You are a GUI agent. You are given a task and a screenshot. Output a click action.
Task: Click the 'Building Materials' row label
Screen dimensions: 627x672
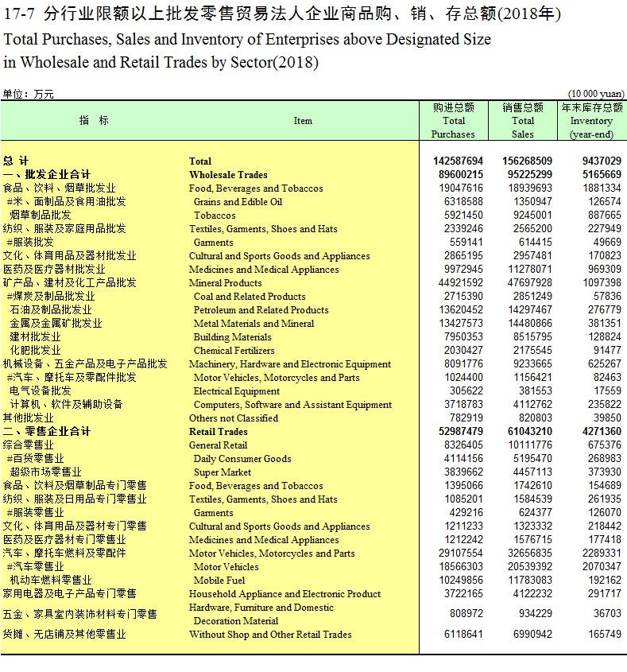click(x=233, y=337)
